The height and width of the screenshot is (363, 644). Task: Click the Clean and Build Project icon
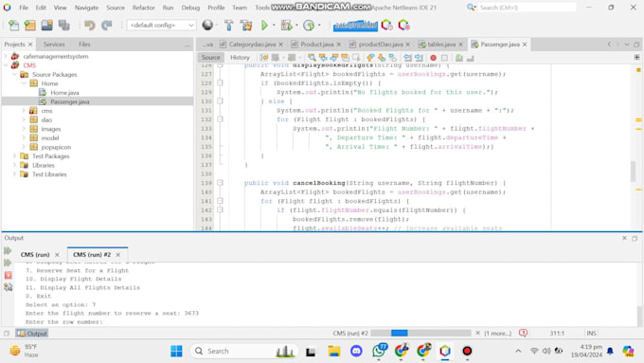tap(246, 25)
